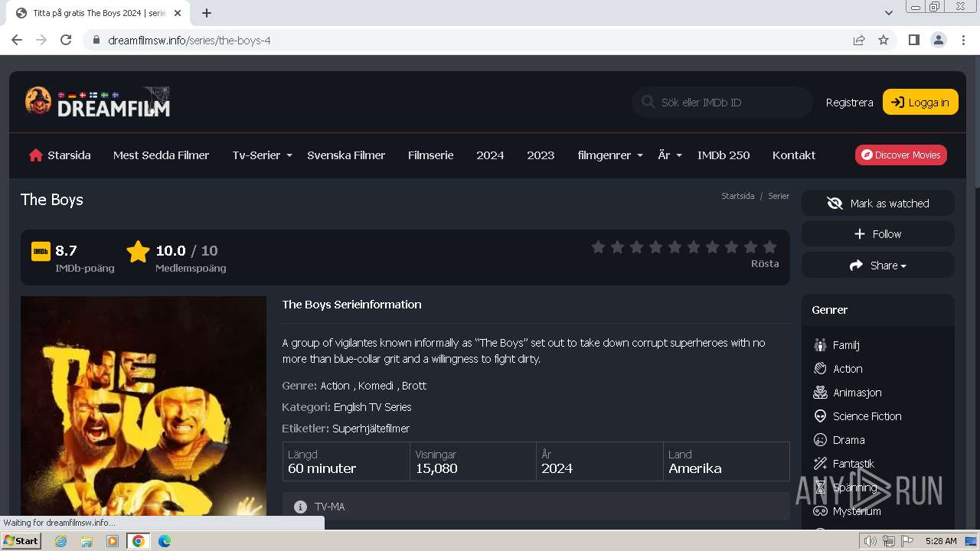Toggle the browser side panel

pyautogui.click(x=913, y=40)
